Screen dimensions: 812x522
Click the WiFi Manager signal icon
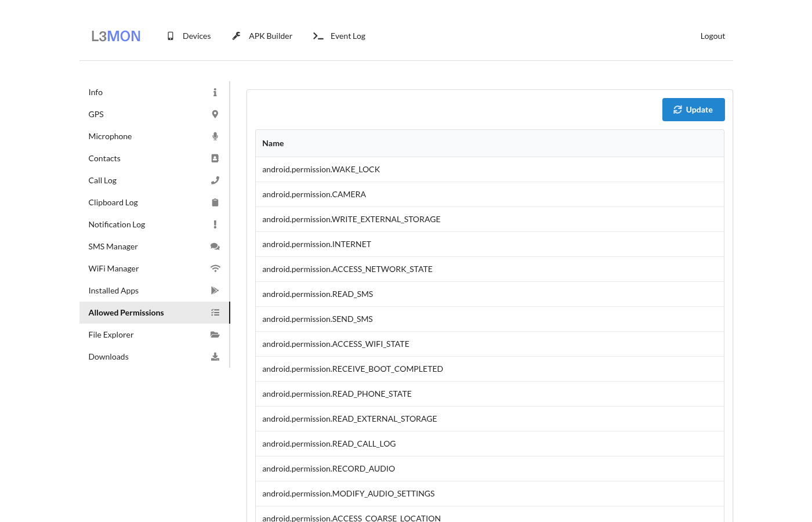(215, 269)
